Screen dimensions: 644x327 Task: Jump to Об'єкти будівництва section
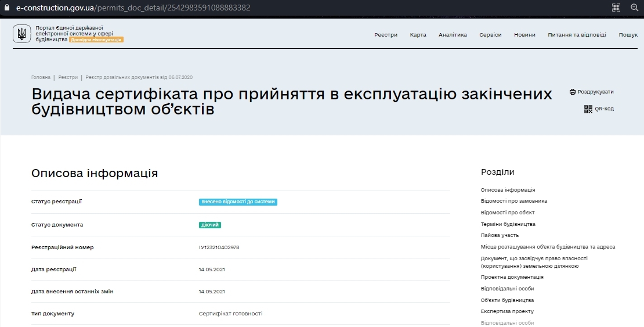pyautogui.click(x=507, y=300)
